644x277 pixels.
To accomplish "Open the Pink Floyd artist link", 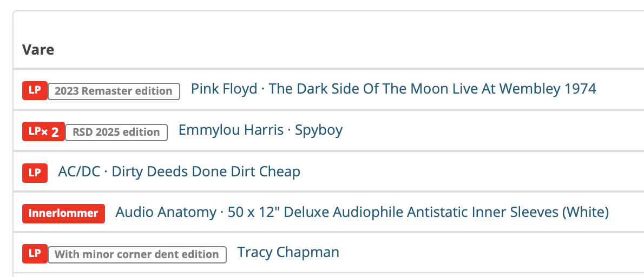I will pyautogui.click(x=224, y=89).
